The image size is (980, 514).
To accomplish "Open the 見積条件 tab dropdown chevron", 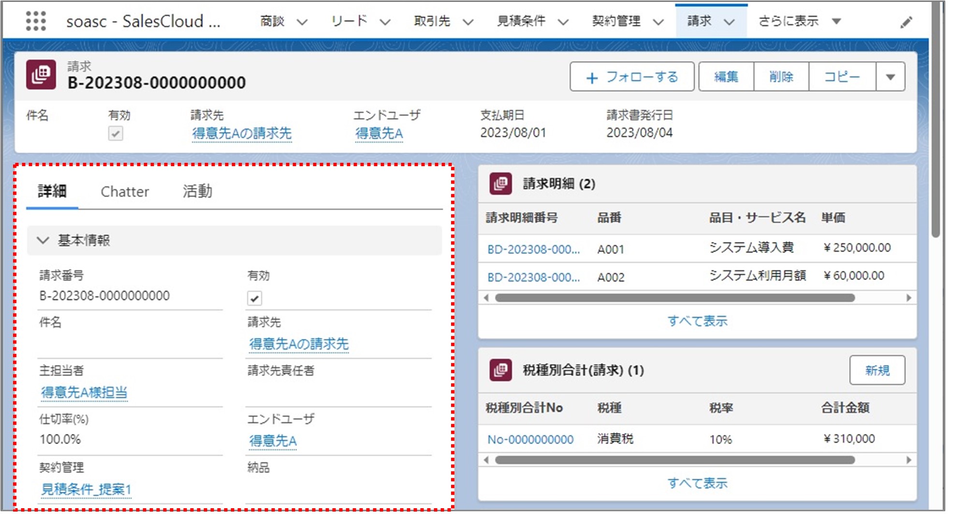I will [x=563, y=22].
